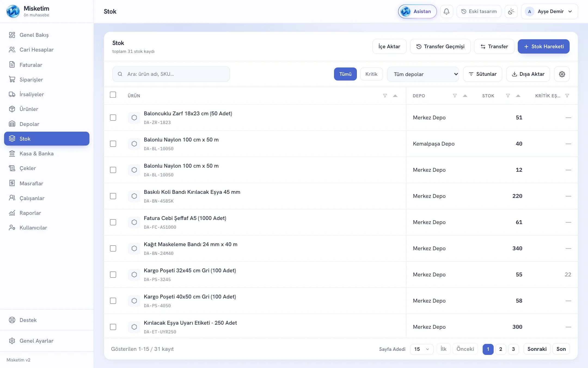This screenshot has width=588, height=368.
Task: Click the İçe Aktar button
Action: [389, 46]
